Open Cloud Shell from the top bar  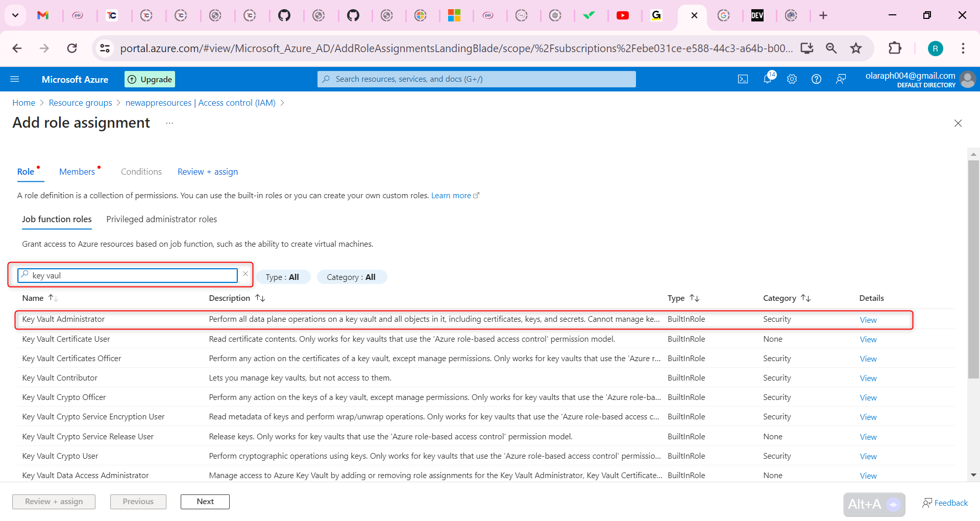coord(743,79)
